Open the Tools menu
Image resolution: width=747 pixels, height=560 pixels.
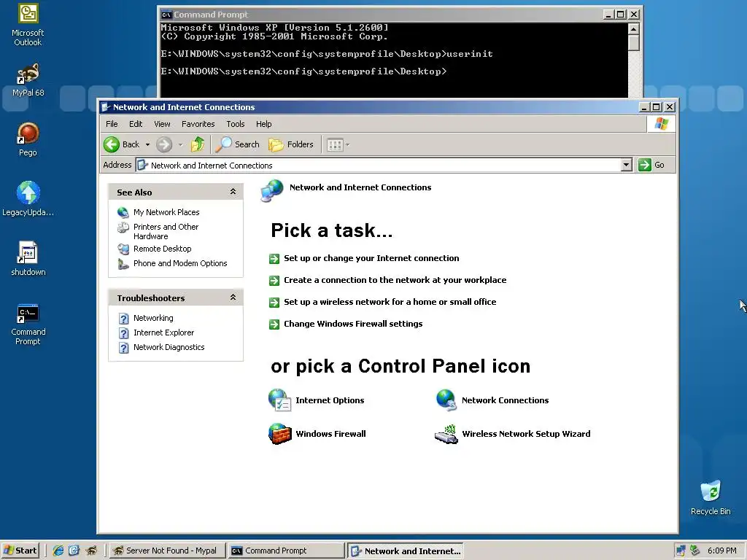point(236,124)
